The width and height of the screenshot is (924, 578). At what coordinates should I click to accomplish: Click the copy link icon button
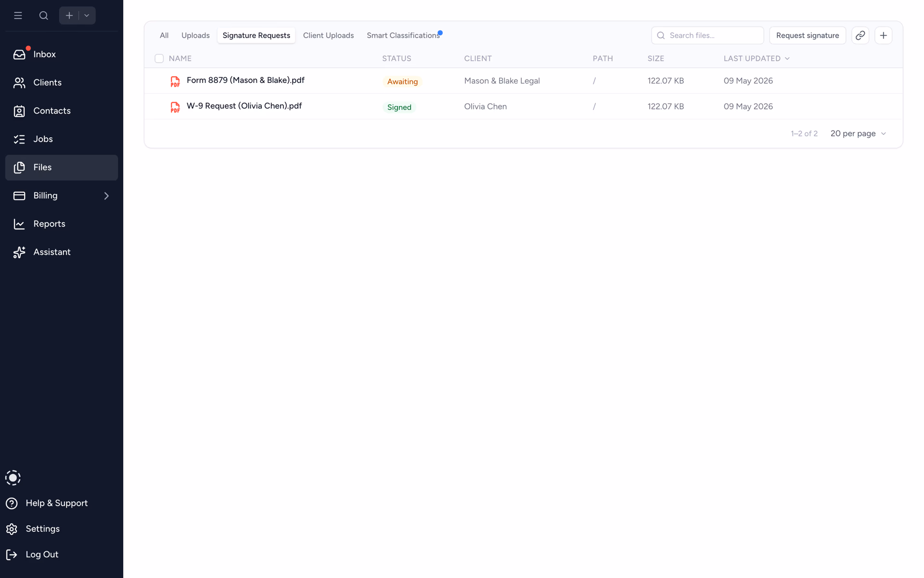pos(860,36)
